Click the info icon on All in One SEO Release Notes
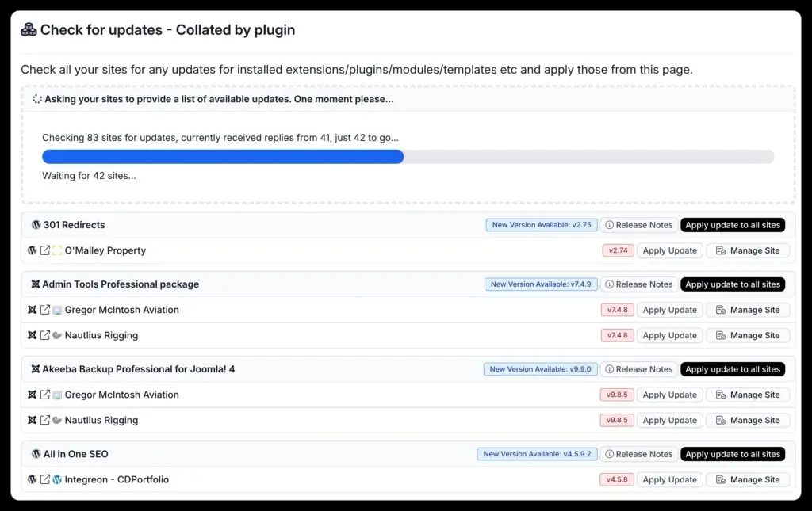Viewport: 812px width, 511px height. 608,453
